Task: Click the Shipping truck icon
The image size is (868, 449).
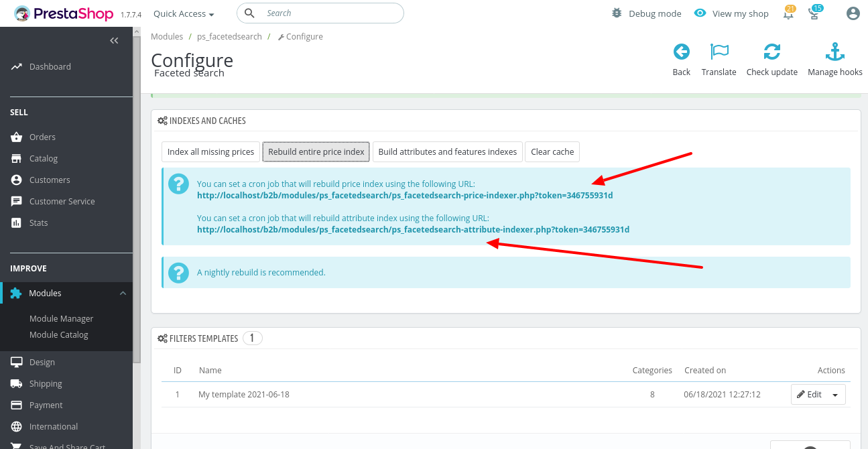Action: [x=16, y=383]
